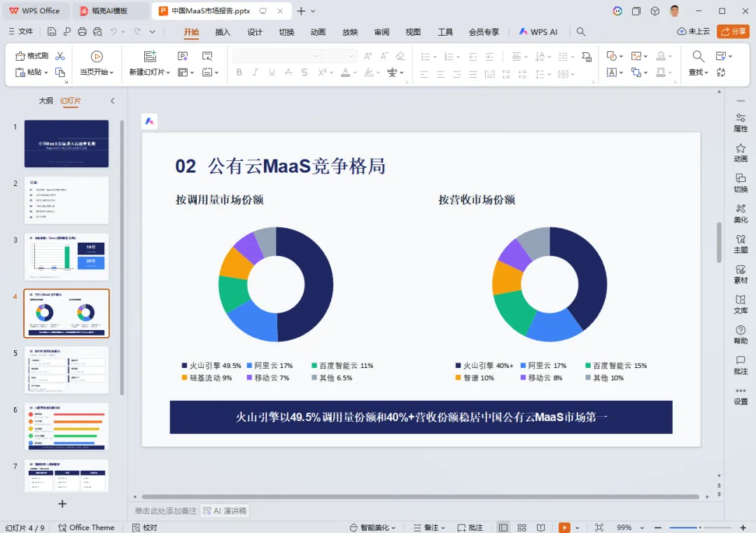Click the Share button
756x533 pixels.
(733, 31)
